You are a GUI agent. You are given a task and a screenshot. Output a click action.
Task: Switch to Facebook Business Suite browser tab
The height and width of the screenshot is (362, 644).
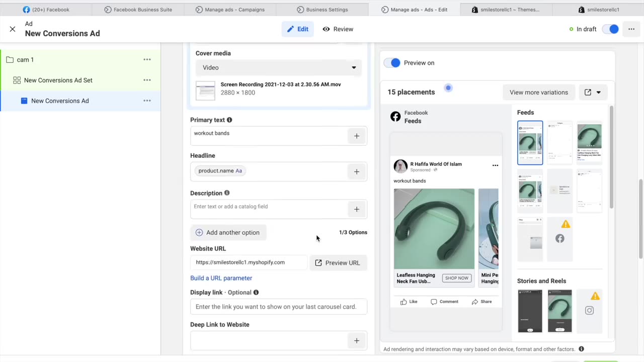click(138, 10)
